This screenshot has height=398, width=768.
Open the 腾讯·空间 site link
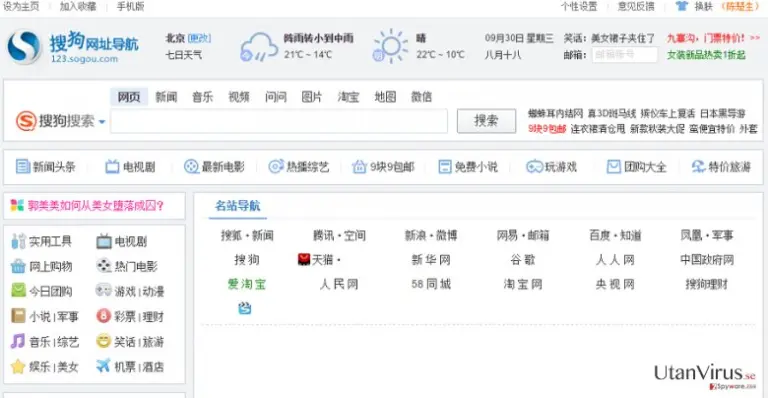coord(339,235)
